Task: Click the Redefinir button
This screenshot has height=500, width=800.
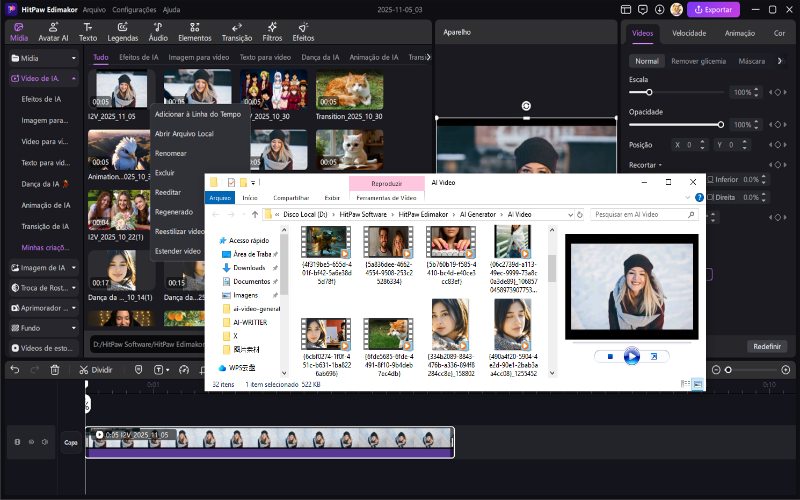Action: (766, 346)
